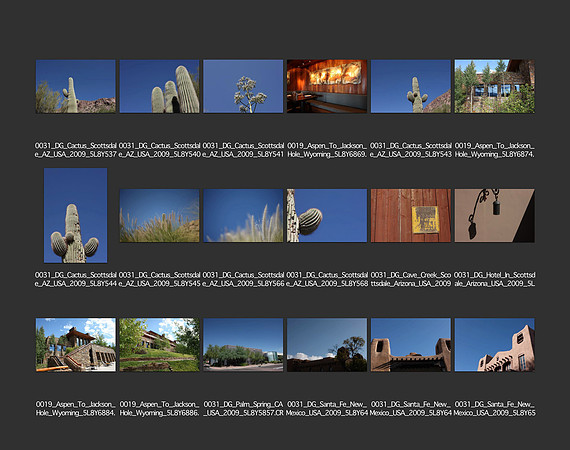Open the blurred white pampas plumes thumbnail
This screenshot has height=450, width=570.
[x=243, y=216]
